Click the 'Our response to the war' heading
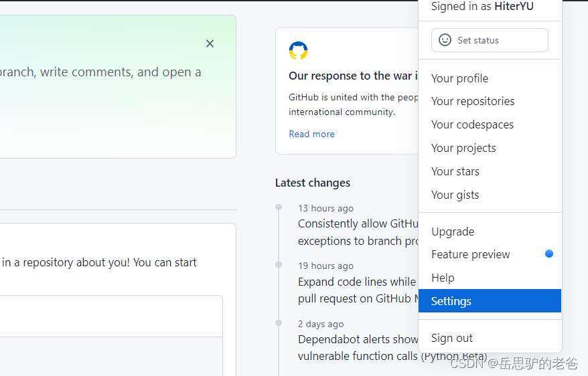This screenshot has height=376, width=588. pyautogui.click(x=353, y=76)
